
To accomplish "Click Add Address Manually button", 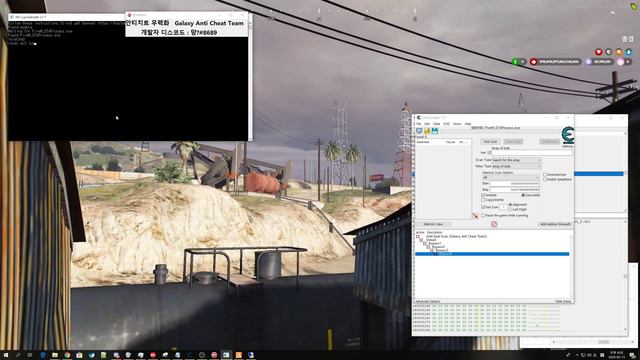I will pyautogui.click(x=555, y=224).
